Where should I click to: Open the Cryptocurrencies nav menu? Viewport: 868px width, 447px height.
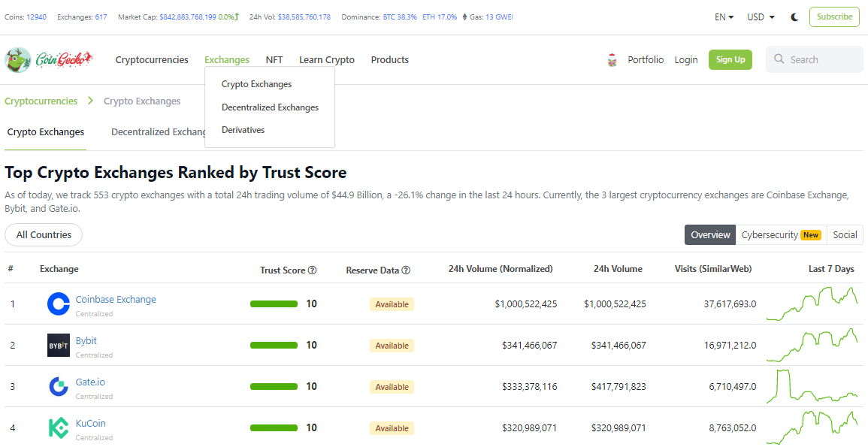tap(152, 60)
